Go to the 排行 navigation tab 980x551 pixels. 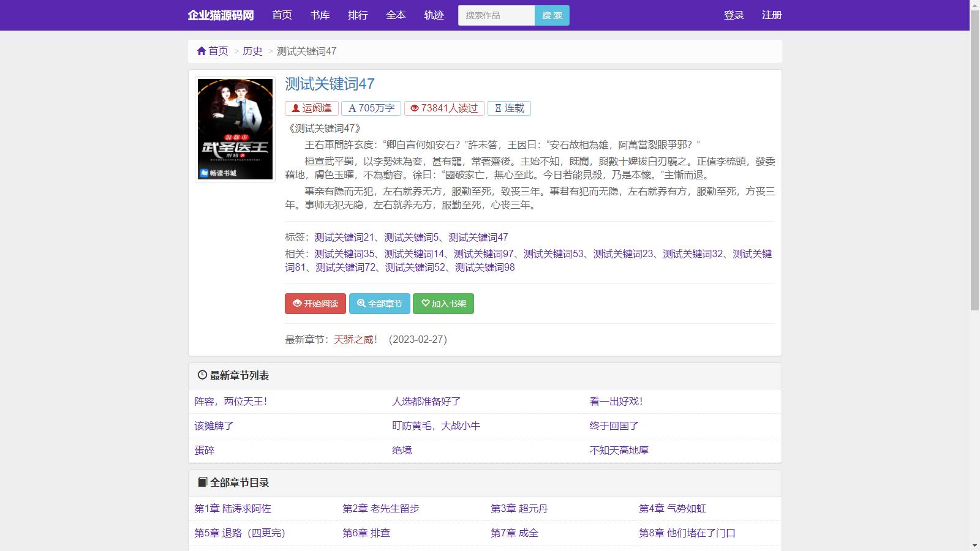pyautogui.click(x=358, y=15)
